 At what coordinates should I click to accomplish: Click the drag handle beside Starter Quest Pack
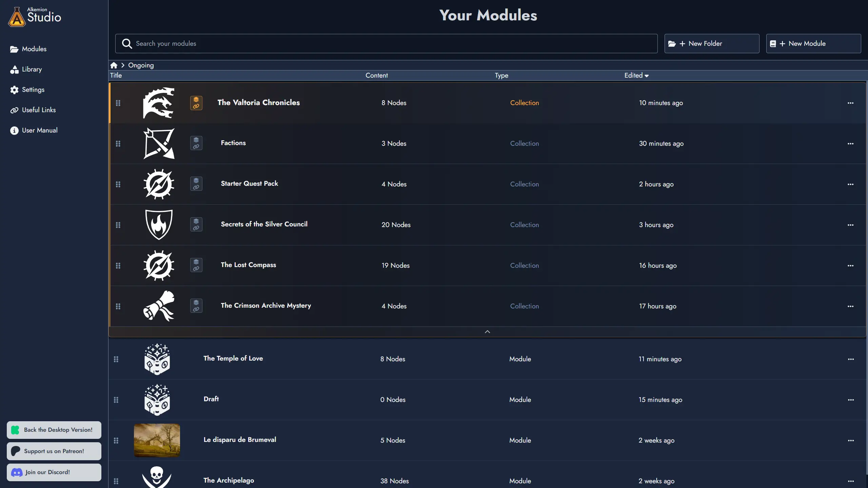118,184
